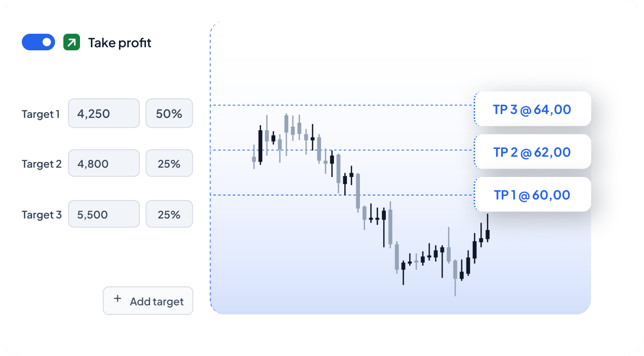Image resolution: width=644 pixels, height=356 pixels.
Task: Open the 25% allocation field for Target 2
Action: pyautogui.click(x=169, y=163)
